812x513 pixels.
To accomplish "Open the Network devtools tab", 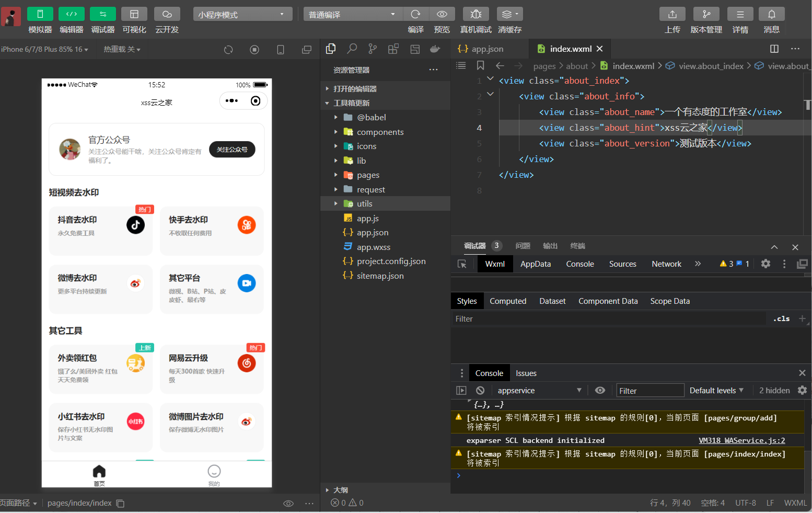I will click(x=666, y=264).
